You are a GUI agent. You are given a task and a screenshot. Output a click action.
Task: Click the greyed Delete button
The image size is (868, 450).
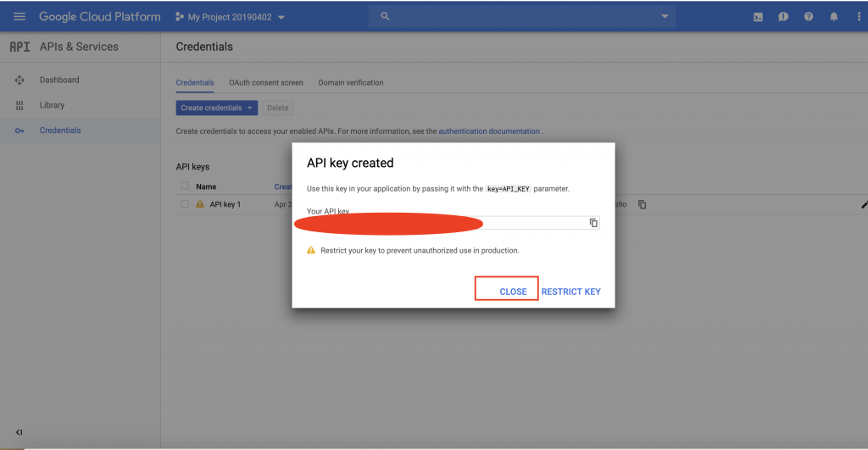click(278, 108)
